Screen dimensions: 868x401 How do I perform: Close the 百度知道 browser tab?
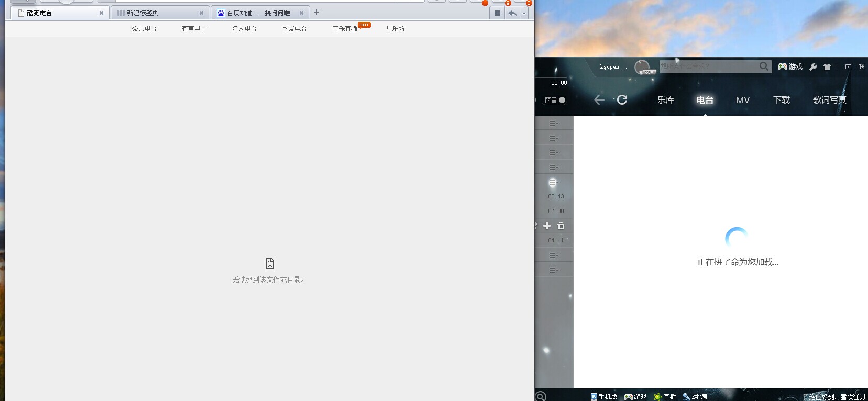point(301,13)
